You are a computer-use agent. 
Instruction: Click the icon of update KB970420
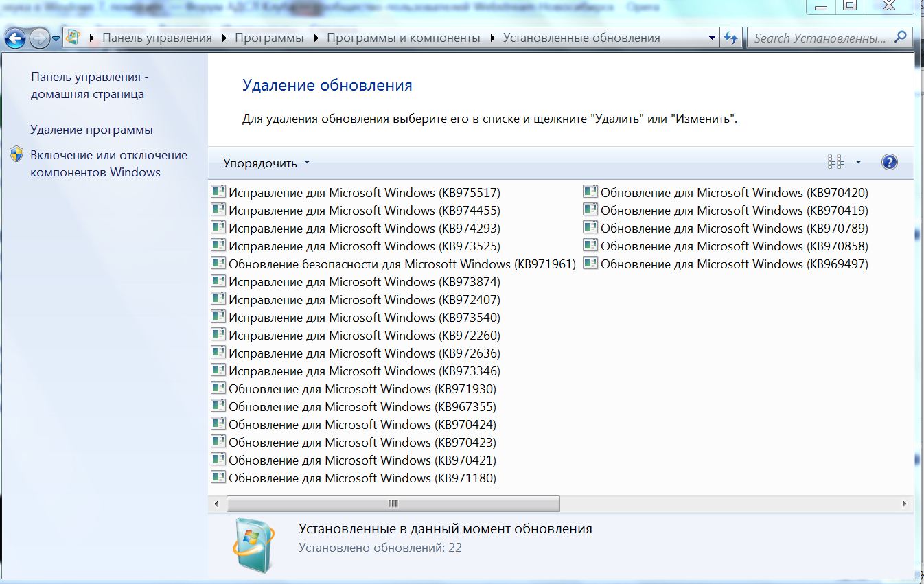pos(590,192)
